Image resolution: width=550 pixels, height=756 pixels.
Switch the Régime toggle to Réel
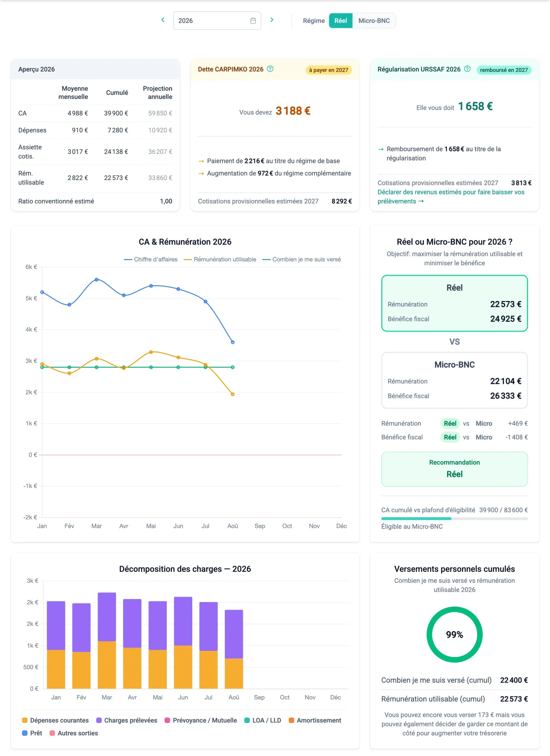click(341, 21)
